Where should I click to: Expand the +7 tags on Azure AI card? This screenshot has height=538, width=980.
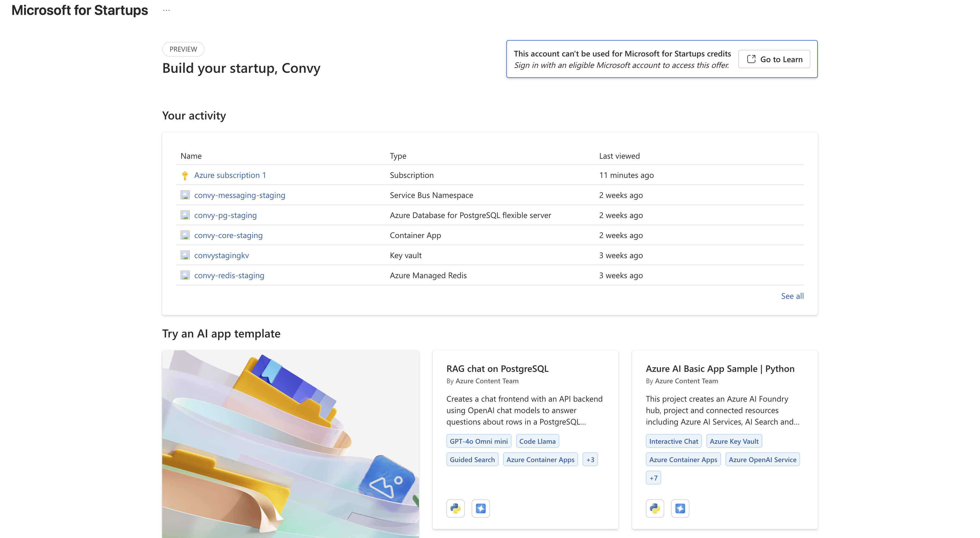653,478
